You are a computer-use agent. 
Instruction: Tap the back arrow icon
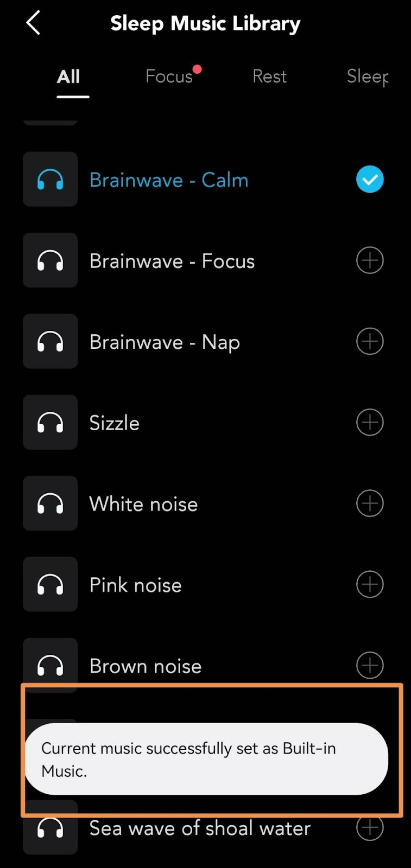34,23
